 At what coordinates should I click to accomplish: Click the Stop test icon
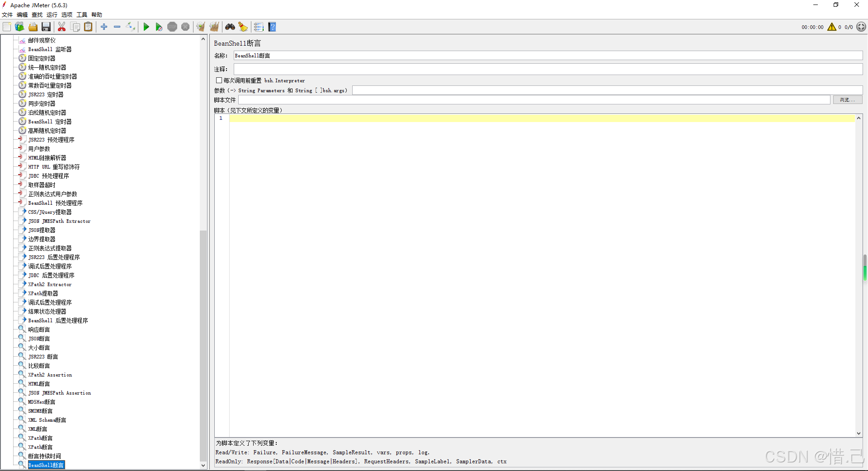172,27
